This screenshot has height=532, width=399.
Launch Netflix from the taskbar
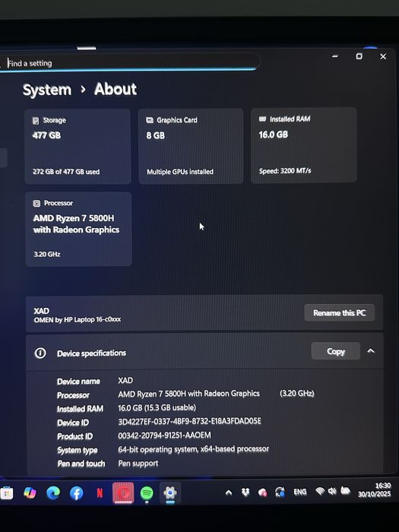(x=100, y=493)
